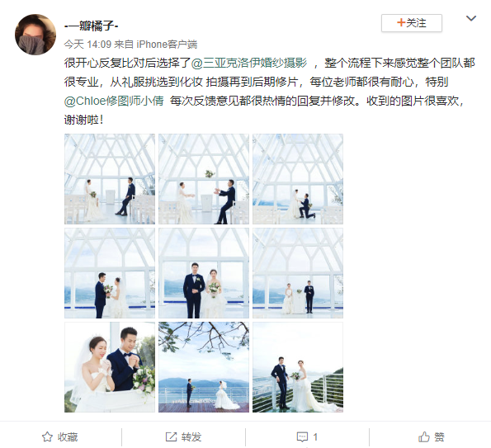Open photo of groom kneeling proposal
This screenshot has height=448, width=491.
click(x=298, y=179)
